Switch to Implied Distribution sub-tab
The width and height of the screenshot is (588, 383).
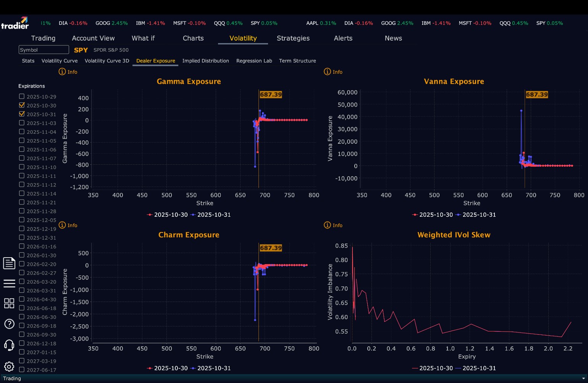(206, 61)
